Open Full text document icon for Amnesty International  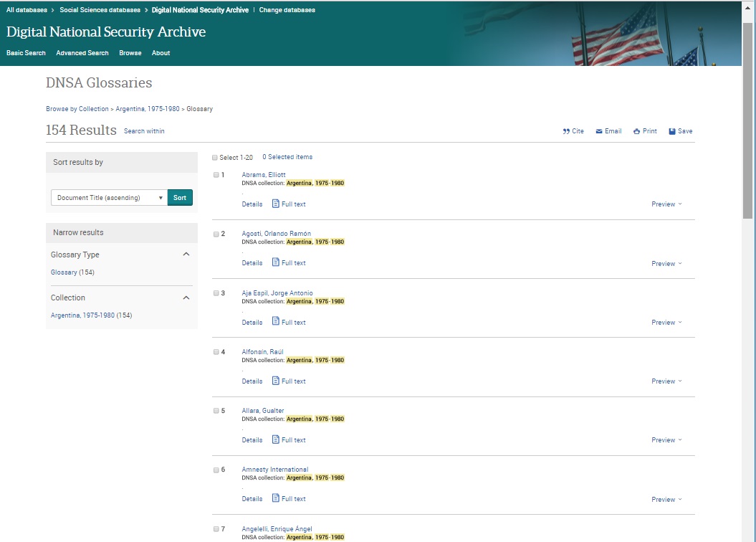[275, 498]
